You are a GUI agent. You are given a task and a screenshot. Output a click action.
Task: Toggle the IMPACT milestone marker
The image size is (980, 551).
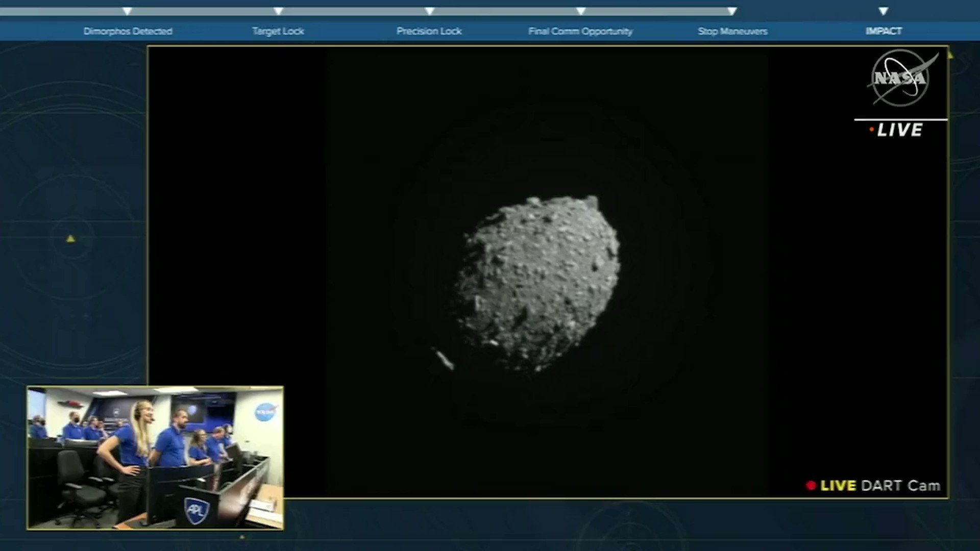(x=883, y=10)
